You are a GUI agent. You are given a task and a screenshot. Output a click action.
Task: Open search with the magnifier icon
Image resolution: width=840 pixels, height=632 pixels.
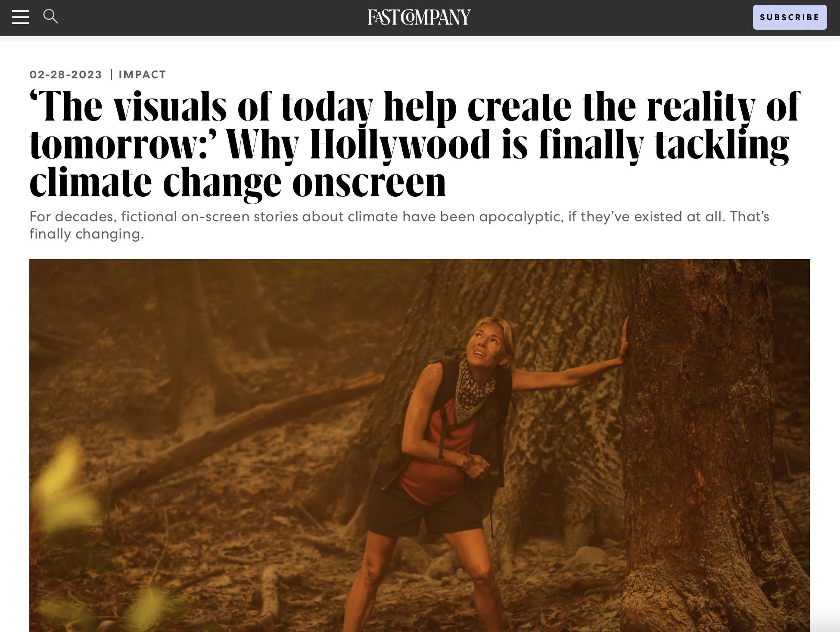pyautogui.click(x=51, y=16)
